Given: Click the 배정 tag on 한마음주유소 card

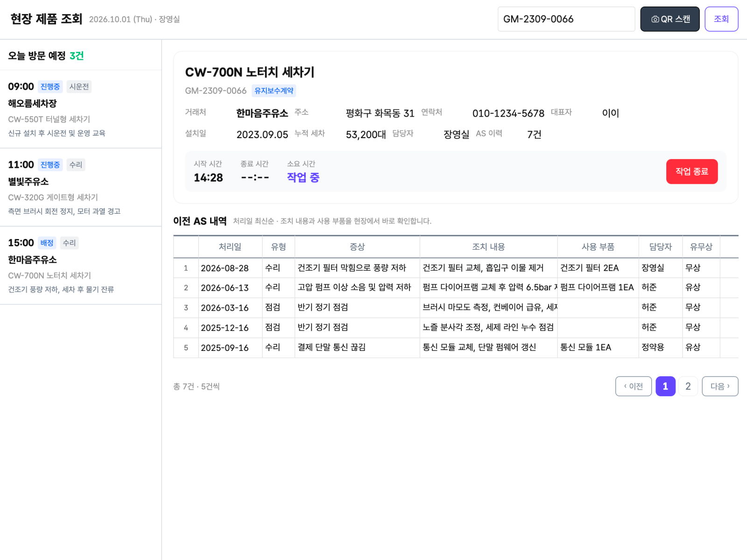Looking at the screenshot, I should tap(47, 243).
